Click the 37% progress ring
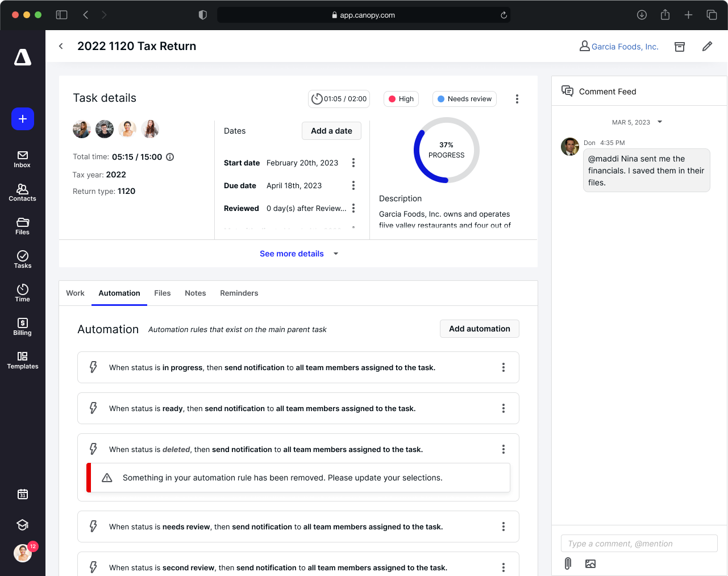The image size is (728, 576). pyautogui.click(x=446, y=150)
